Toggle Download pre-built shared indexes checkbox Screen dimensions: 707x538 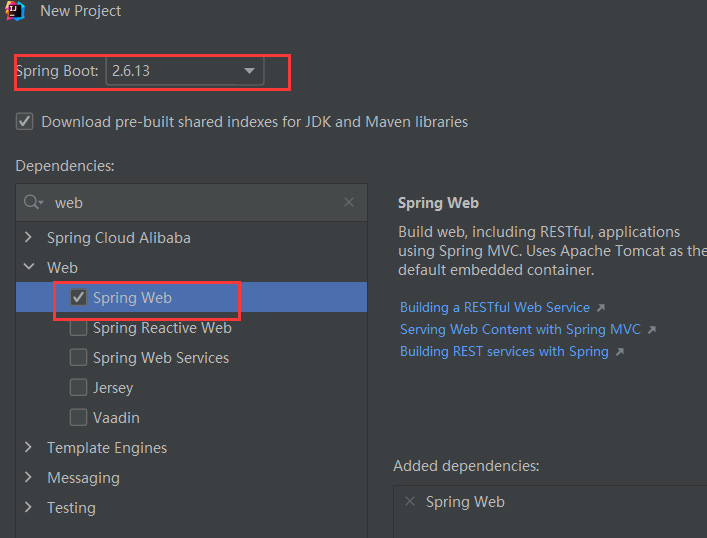coord(24,122)
